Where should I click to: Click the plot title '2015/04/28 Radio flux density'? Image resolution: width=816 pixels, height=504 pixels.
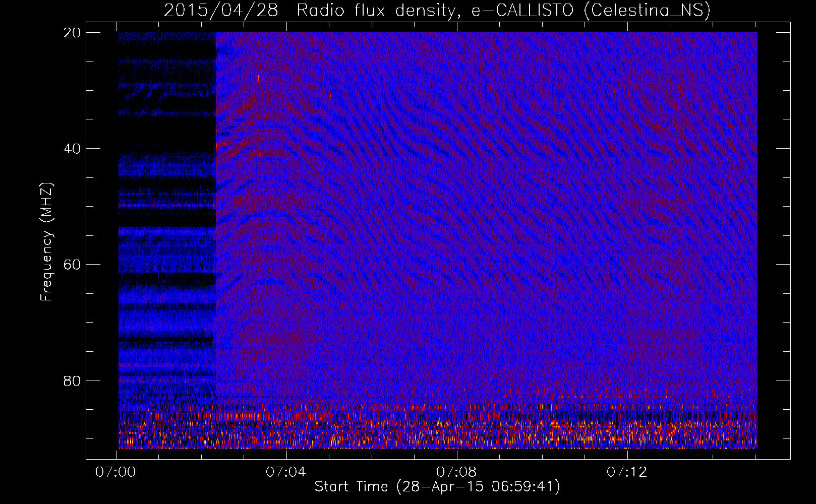point(437,10)
